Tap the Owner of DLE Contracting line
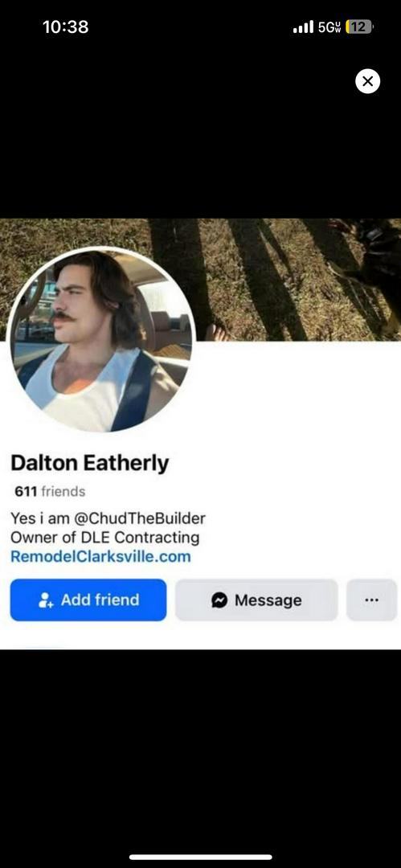401x868 pixels. (104, 538)
